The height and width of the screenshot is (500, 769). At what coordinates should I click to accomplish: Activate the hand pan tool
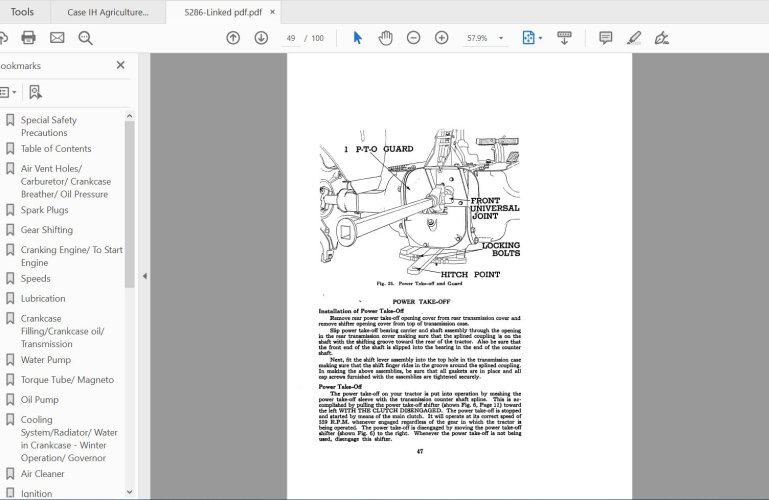(385, 38)
